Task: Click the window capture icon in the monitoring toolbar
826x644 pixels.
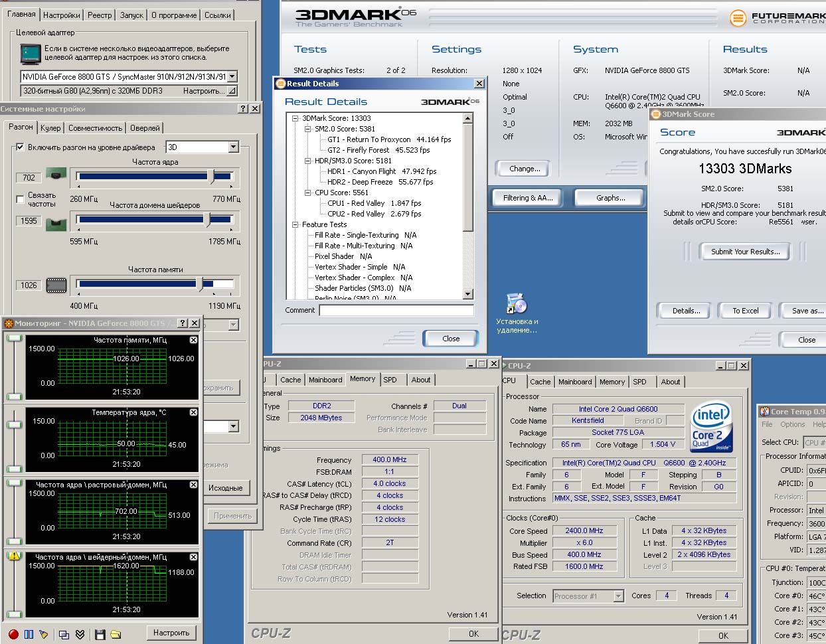Action: coord(64,634)
